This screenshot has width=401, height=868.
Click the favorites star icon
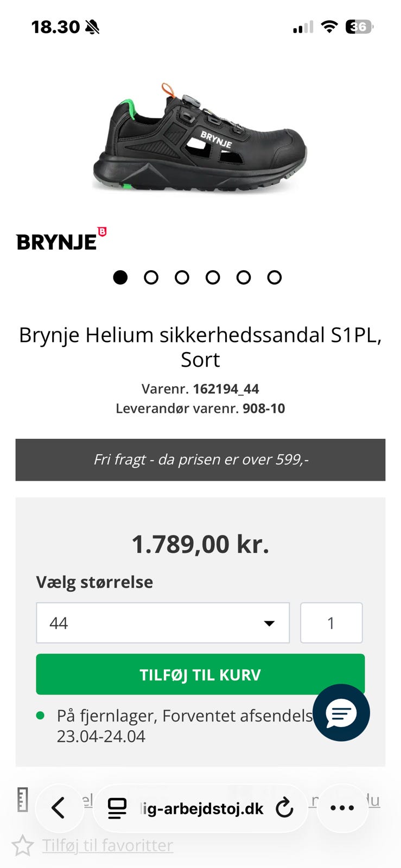tap(22, 845)
